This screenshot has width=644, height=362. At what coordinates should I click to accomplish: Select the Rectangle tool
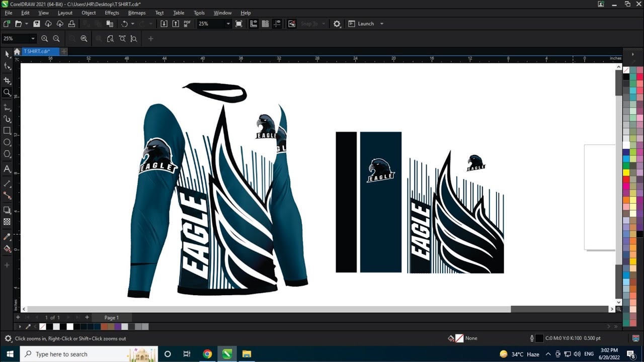coord(7,131)
